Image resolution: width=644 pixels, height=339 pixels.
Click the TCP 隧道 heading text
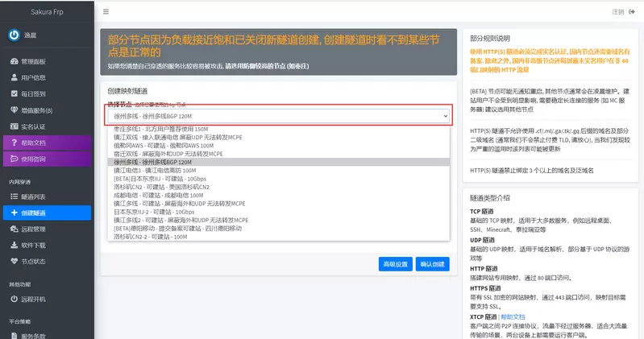(x=482, y=211)
